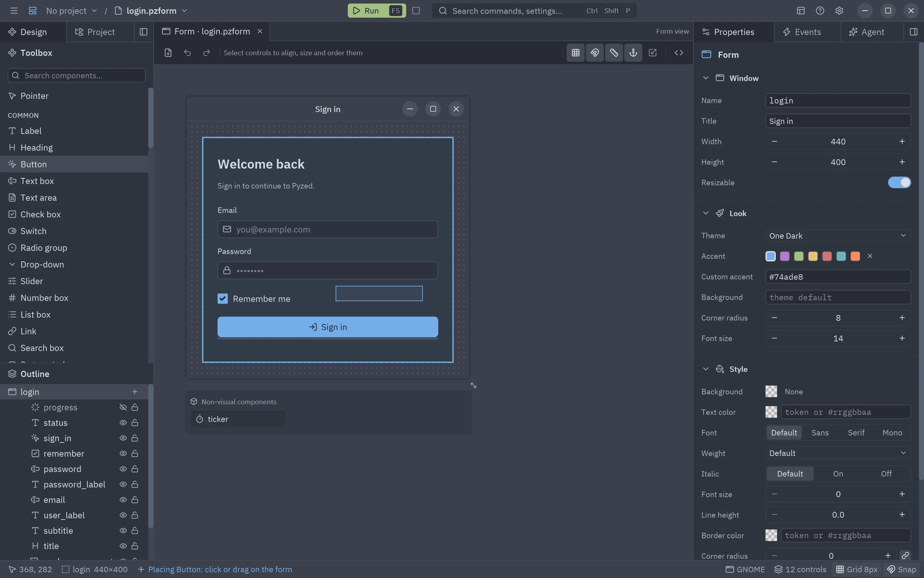Click the corner radius link icon
The height and width of the screenshot is (578, 924).
905,556
